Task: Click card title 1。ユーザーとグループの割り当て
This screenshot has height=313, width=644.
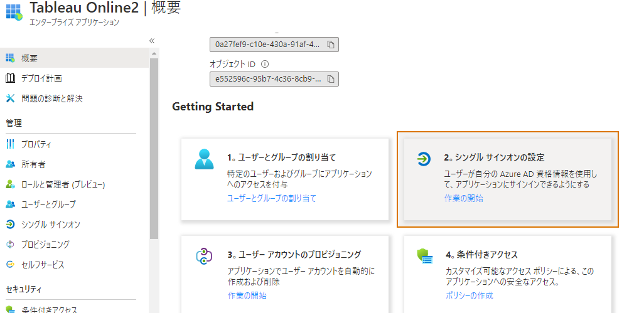Action: (x=282, y=157)
